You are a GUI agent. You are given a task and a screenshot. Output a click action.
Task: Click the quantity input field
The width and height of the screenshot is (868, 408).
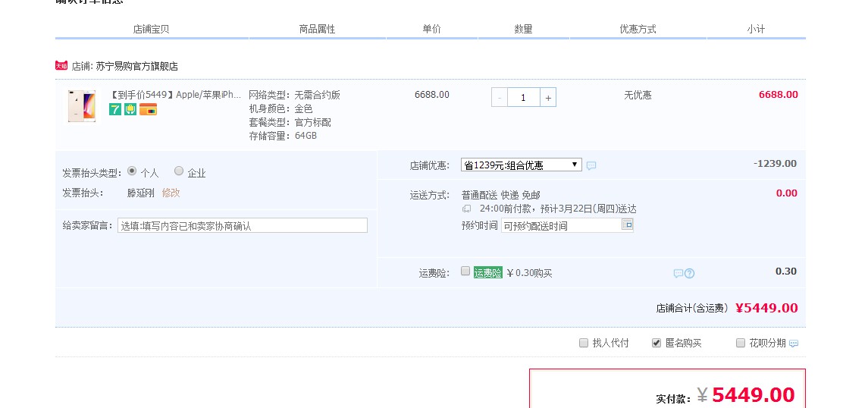[x=523, y=98]
